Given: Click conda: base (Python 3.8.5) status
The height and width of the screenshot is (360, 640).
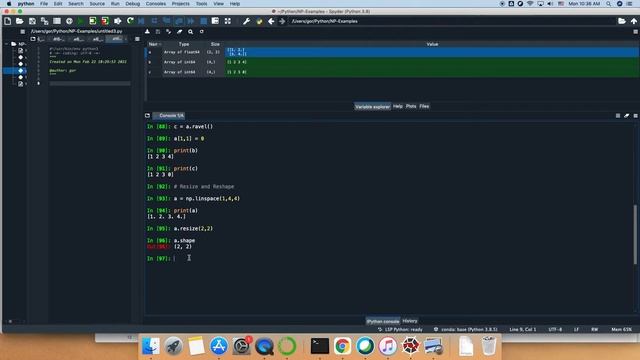Looking at the screenshot, I should tap(465, 329).
